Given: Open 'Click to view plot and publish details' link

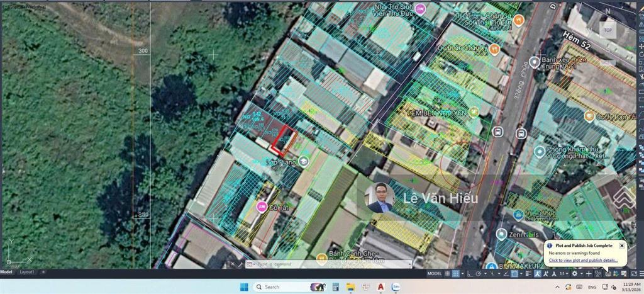Looking at the screenshot, I should click(583, 260).
